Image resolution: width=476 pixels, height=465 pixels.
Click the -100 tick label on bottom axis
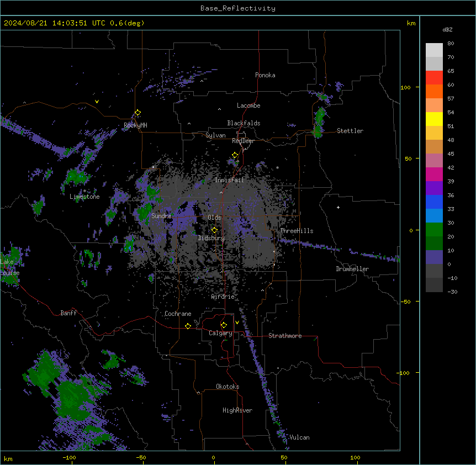click(x=69, y=457)
